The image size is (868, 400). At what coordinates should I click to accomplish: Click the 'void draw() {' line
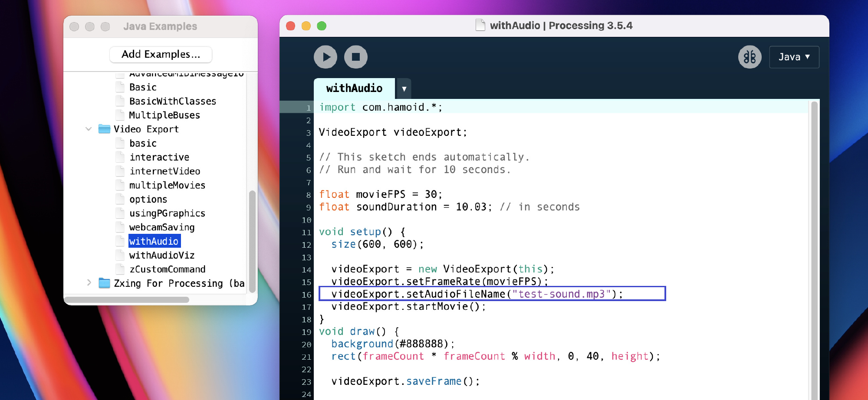coord(359,331)
